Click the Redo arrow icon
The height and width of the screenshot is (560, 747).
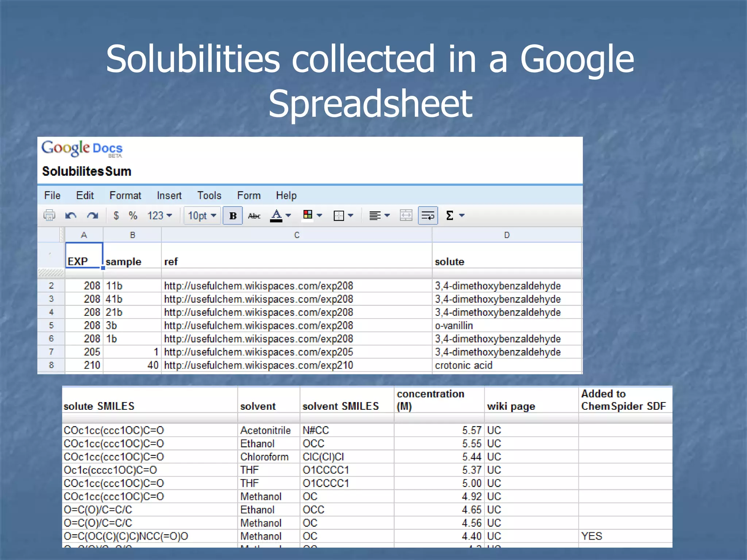(93, 215)
